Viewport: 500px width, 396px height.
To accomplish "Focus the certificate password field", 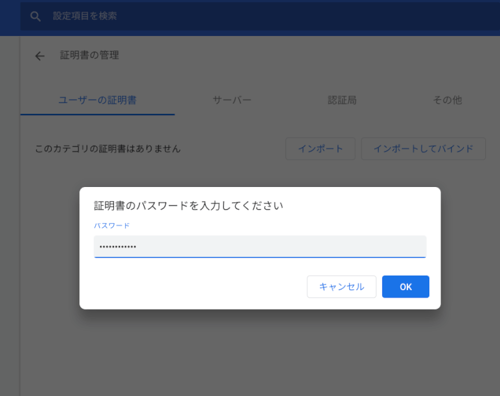I will 260,247.
